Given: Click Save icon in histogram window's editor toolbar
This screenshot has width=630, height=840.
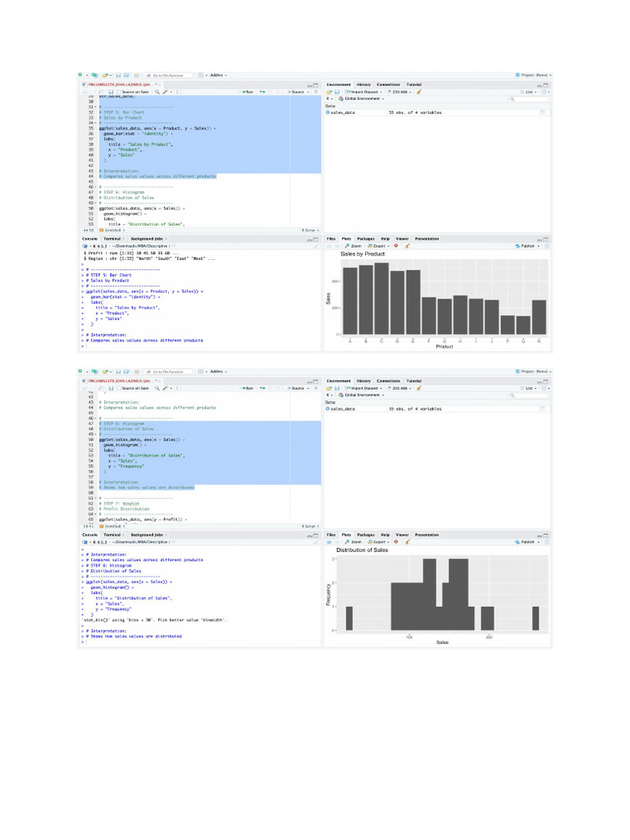Looking at the screenshot, I should (x=111, y=388).
